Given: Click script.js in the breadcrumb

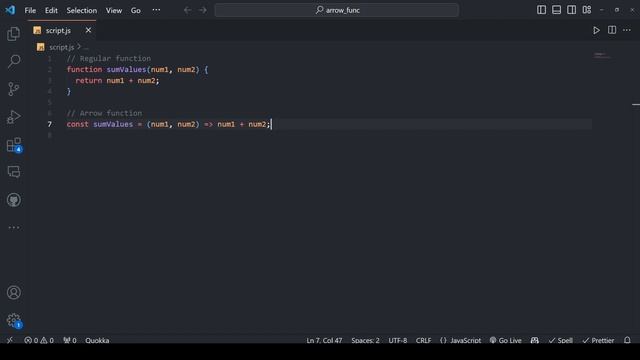Looking at the screenshot, I should [62, 47].
